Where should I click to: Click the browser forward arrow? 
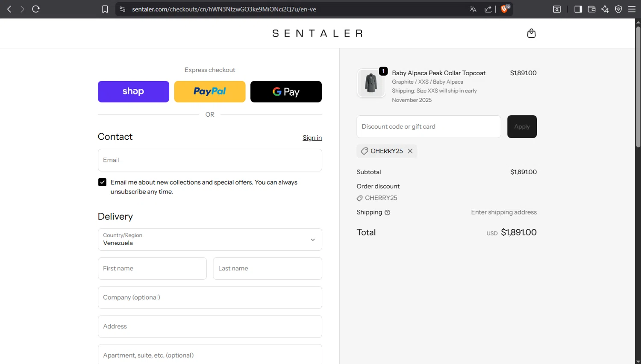point(22,9)
